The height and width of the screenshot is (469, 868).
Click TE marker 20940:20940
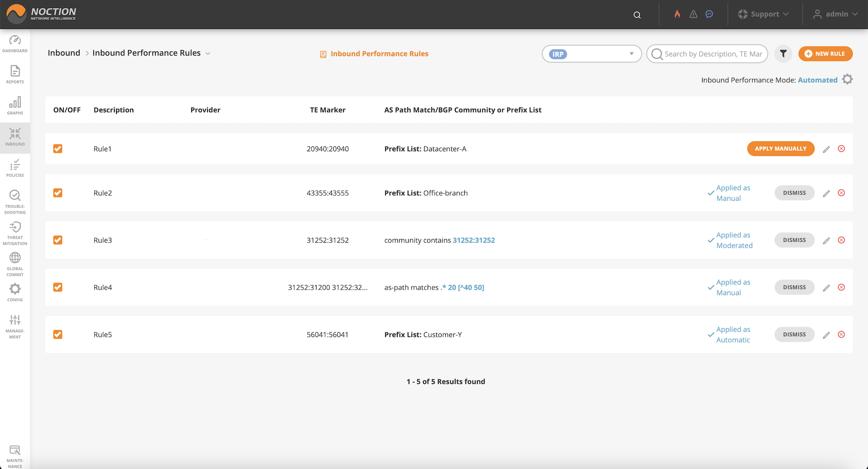point(327,149)
